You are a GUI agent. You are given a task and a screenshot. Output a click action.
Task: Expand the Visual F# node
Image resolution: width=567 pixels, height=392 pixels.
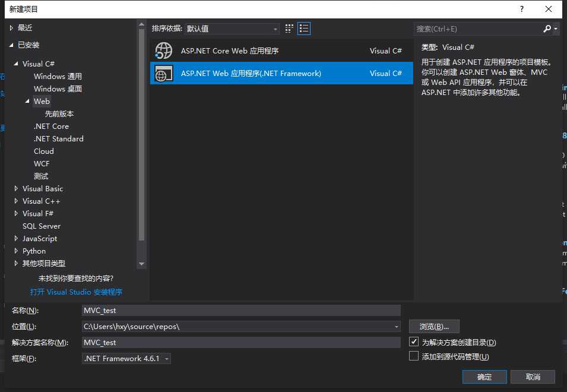(16, 213)
